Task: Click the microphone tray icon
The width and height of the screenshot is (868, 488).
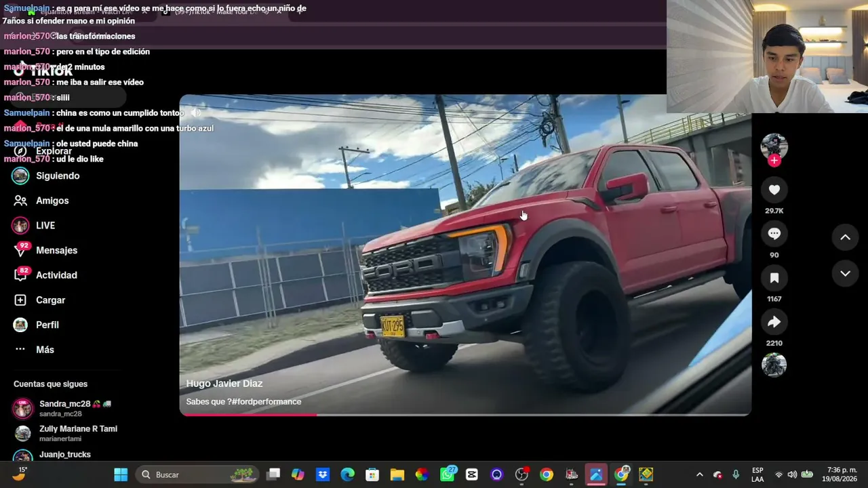Action: click(x=736, y=474)
